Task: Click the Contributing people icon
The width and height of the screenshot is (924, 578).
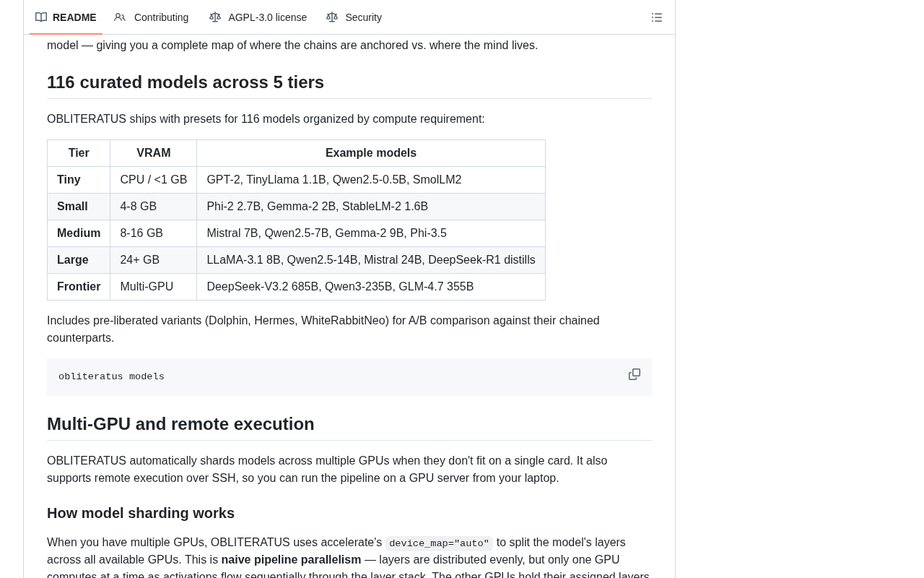Action: click(x=120, y=17)
